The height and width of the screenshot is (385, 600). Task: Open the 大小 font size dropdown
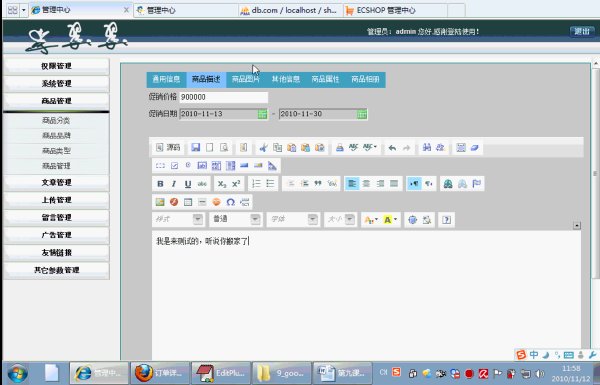coord(341,219)
